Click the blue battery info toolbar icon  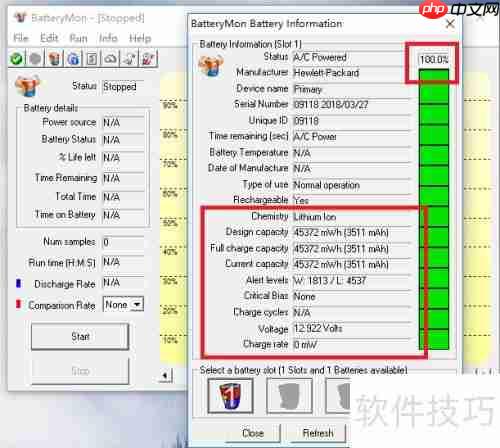[x=73, y=59]
